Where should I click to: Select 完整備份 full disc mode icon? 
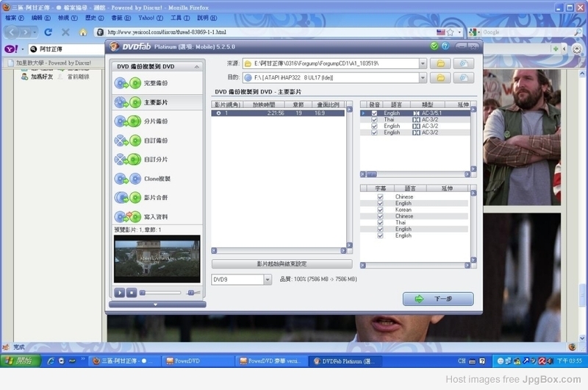[x=126, y=83]
